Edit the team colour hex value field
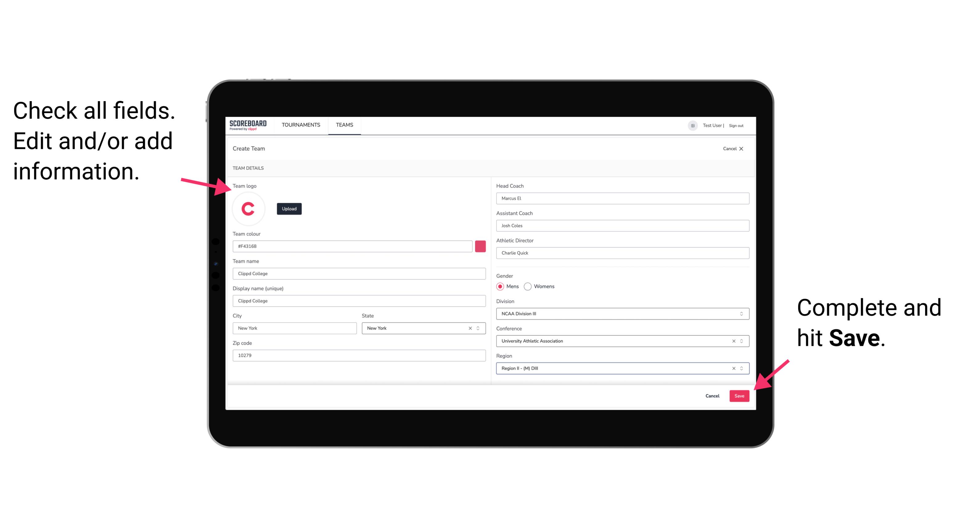Image resolution: width=980 pixels, height=527 pixels. [353, 246]
